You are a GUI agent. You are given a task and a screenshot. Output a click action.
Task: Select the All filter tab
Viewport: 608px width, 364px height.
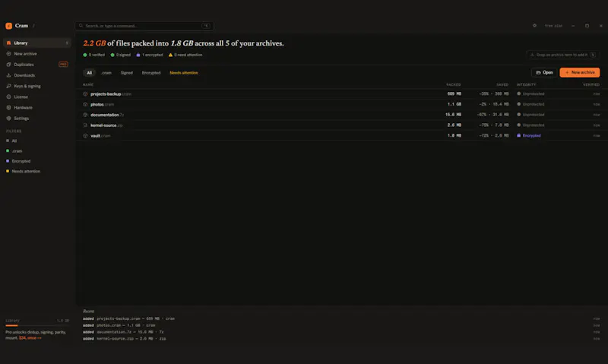point(89,73)
